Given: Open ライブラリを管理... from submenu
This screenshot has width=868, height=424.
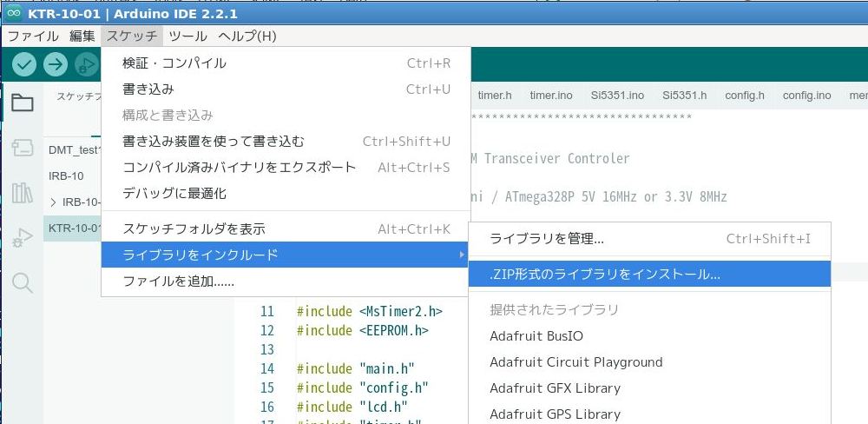Looking at the screenshot, I should coord(649,239).
